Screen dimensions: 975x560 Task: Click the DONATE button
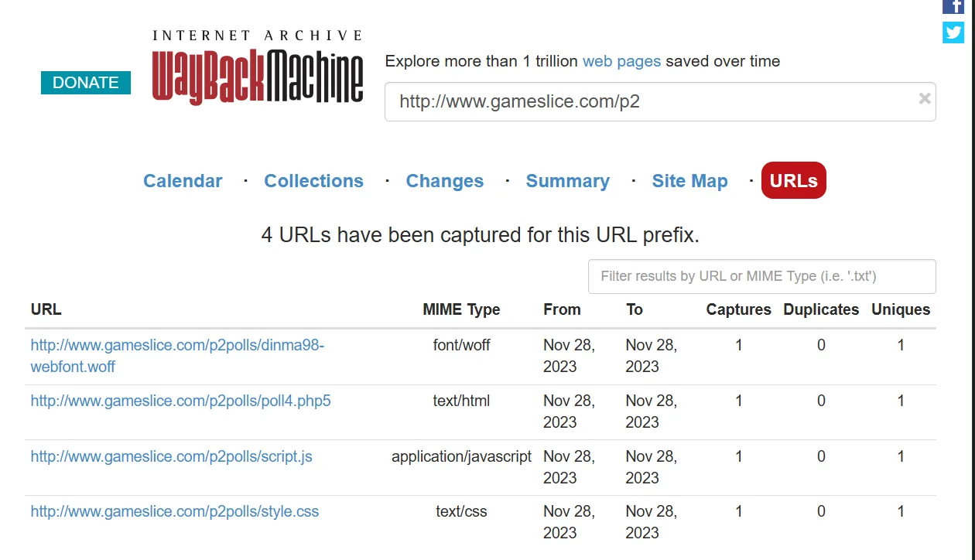click(86, 83)
